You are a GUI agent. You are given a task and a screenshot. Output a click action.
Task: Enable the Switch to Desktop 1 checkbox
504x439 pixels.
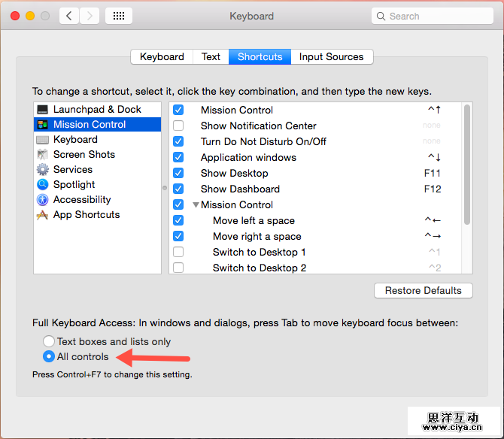point(178,252)
